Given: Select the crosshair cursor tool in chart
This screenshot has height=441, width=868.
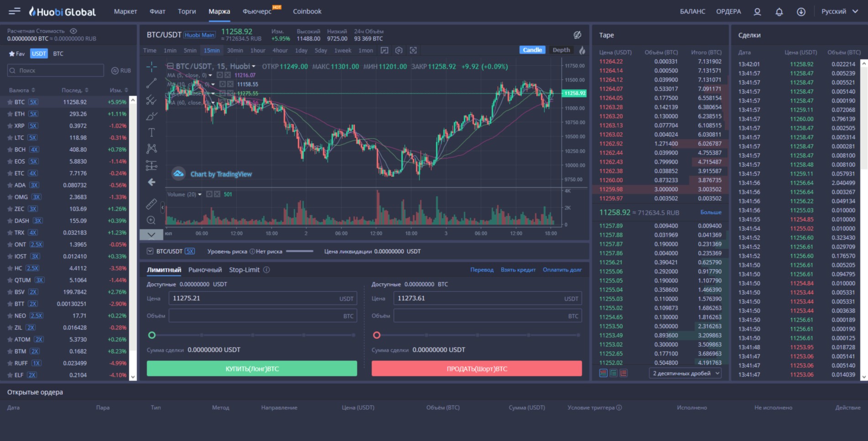Looking at the screenshot, I should pos(151,67).
